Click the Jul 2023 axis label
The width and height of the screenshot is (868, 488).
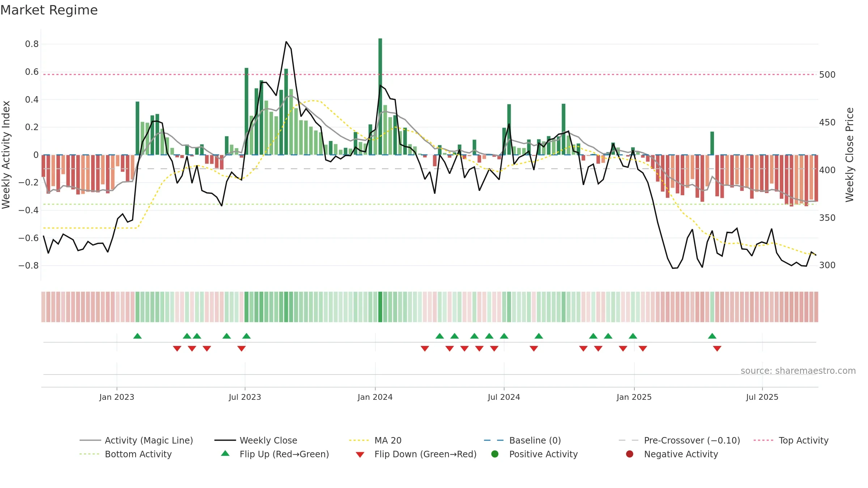coord(245,397)
